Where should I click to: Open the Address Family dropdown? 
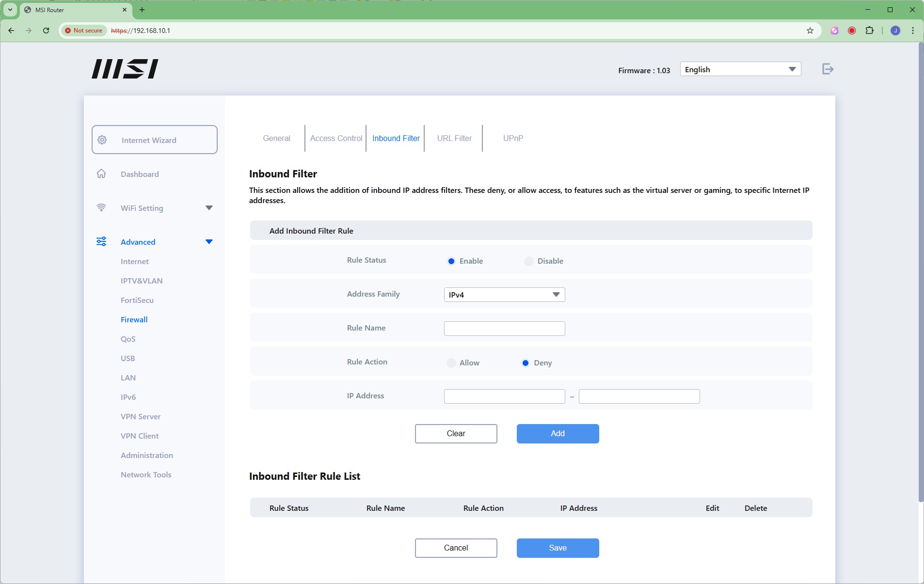[x=504, y=295]
